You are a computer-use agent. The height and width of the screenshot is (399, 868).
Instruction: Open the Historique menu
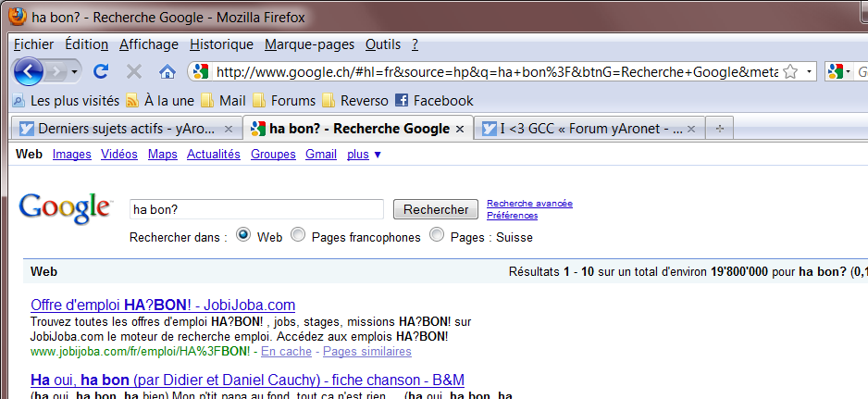tap(221, 44)
